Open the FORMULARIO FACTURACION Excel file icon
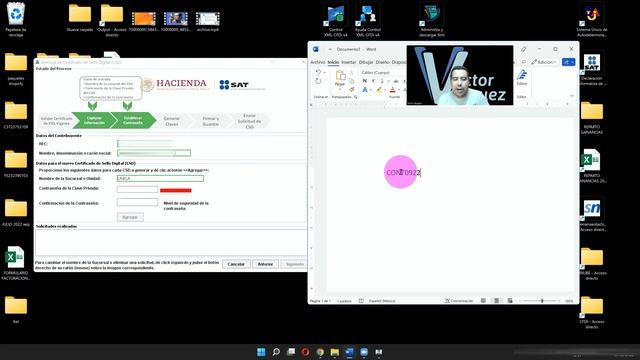This screenshot has height=360, width=640. (16, 263)
